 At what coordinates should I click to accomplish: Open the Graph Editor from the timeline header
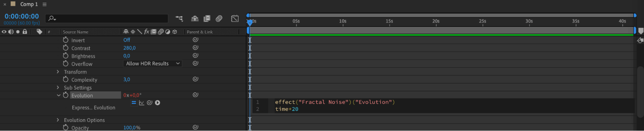tap(235, 19)
